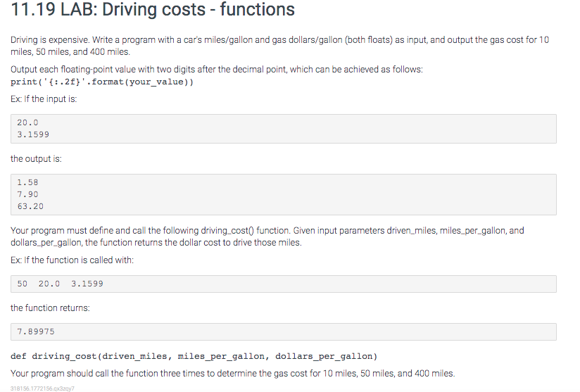
Task: Click the paragraph mentioning driving_cost() function
Action: coord(267,236)
